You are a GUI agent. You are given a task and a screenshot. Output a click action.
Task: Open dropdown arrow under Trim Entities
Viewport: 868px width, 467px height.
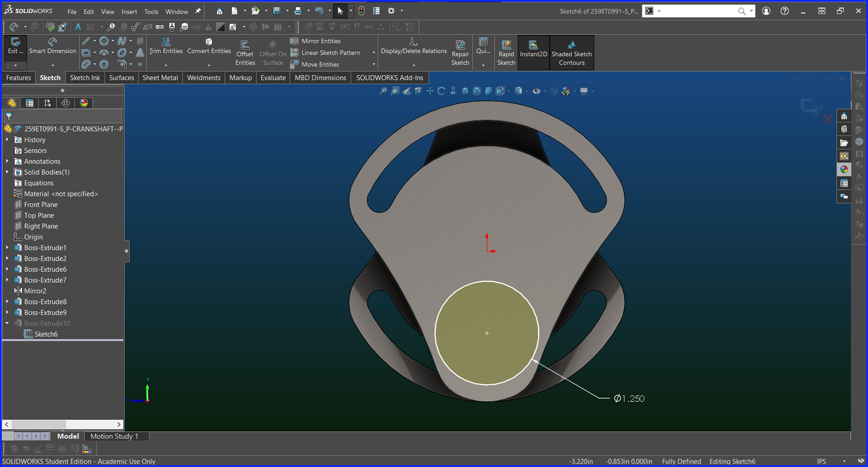[x=166, y=65]
